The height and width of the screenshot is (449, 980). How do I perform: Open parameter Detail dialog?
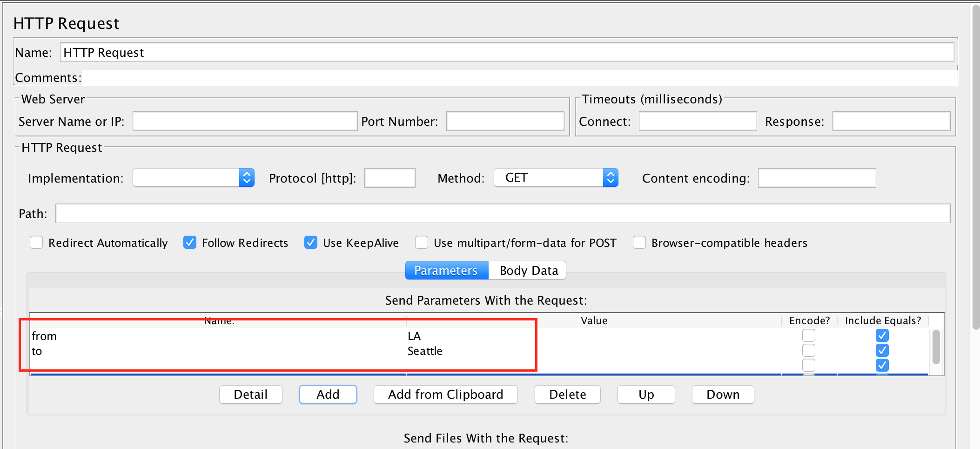(x=250, y=395)
